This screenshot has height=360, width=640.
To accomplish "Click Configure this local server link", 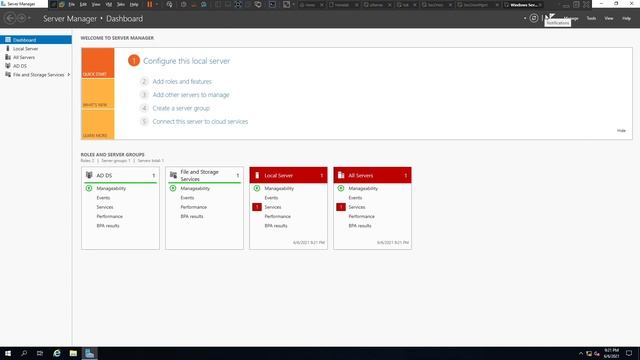I will [187, 61].
